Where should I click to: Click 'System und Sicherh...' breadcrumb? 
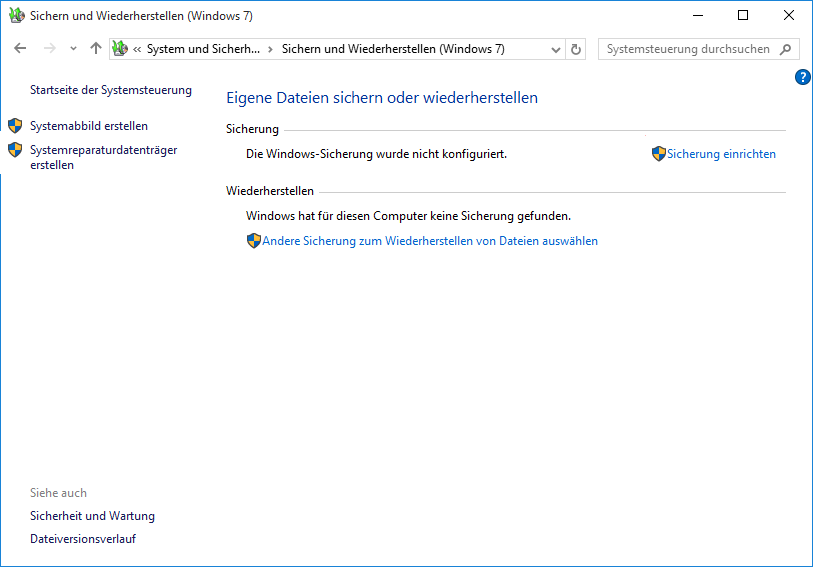click(x=203, y=49)
